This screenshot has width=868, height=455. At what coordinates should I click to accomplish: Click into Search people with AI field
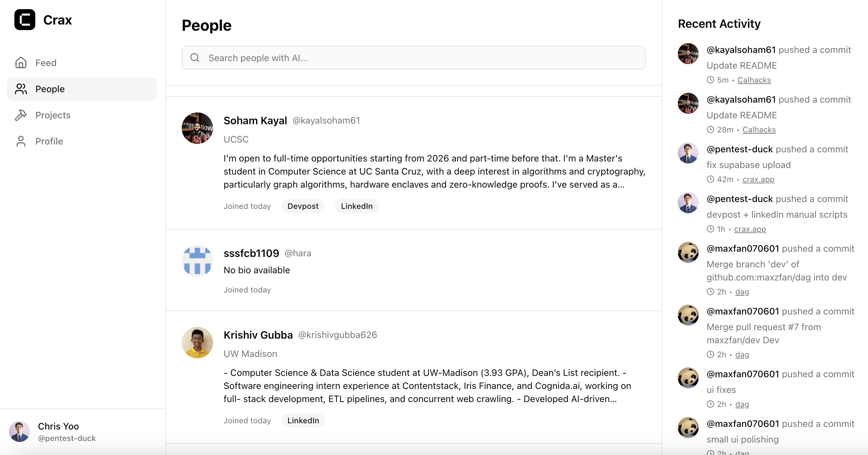click(413, 58)
